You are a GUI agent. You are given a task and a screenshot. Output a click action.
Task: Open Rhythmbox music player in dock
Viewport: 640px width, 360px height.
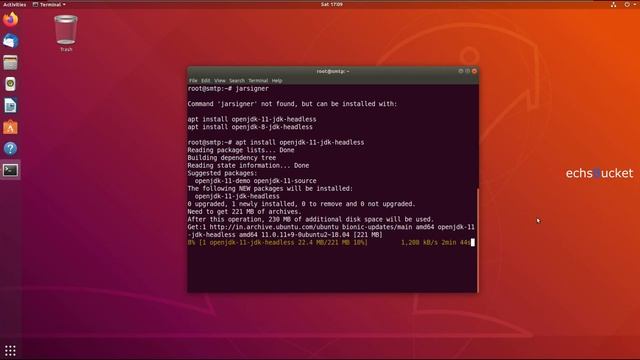tap(10, 84)
